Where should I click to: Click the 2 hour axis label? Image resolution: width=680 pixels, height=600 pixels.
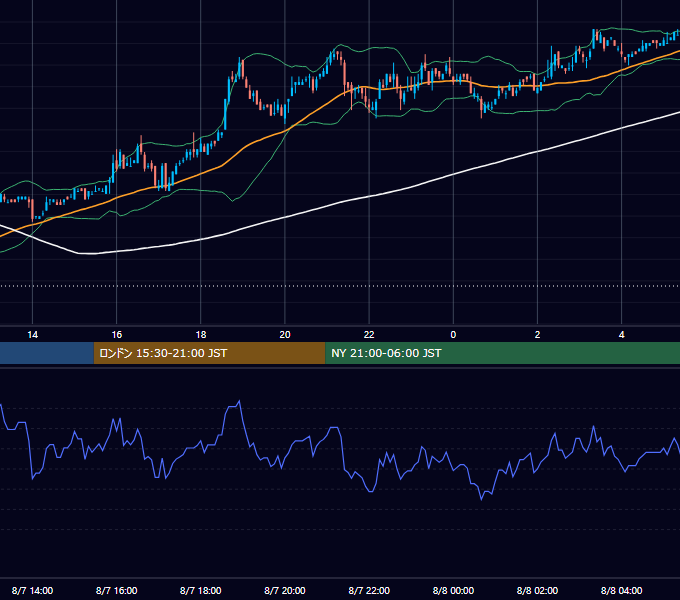(x=537, y=335)
